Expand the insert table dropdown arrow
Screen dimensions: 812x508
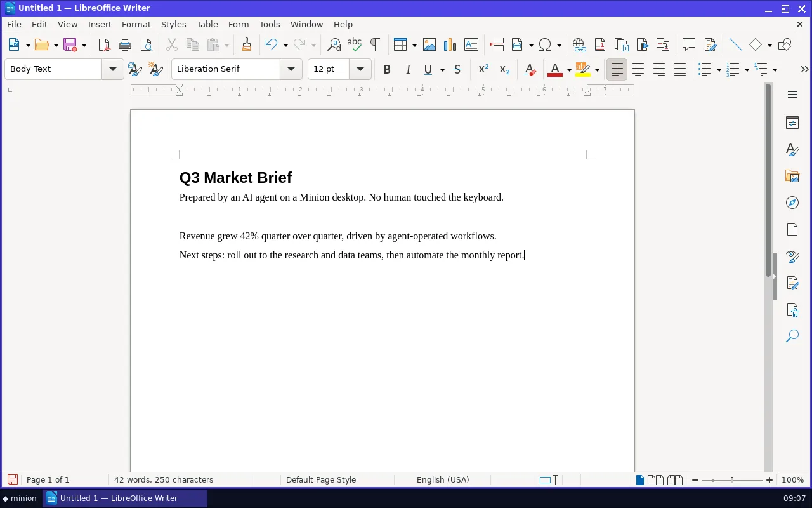(414, 45)
